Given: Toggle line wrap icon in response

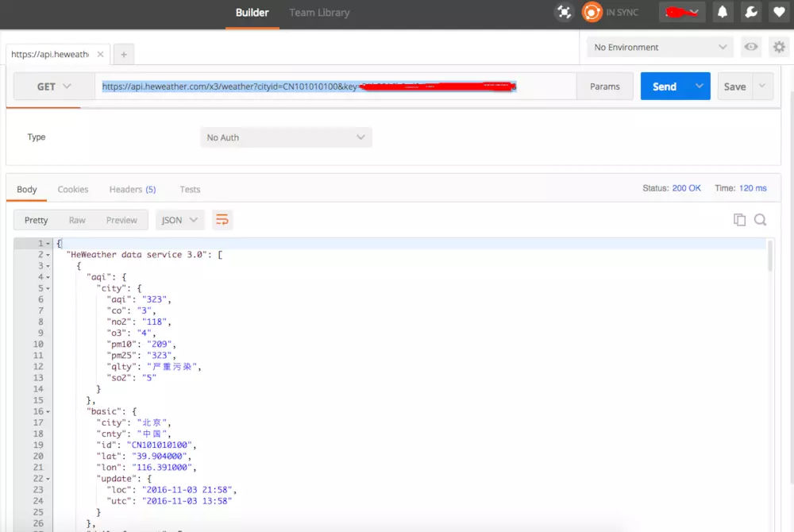Looking at the screenshot, I should (x=222, y=220).
